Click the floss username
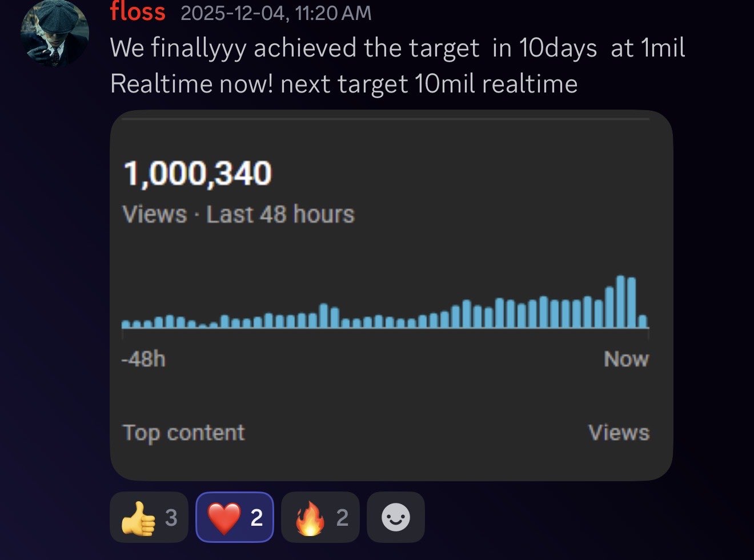Screen dimensions: 754x560 [138, 12]
